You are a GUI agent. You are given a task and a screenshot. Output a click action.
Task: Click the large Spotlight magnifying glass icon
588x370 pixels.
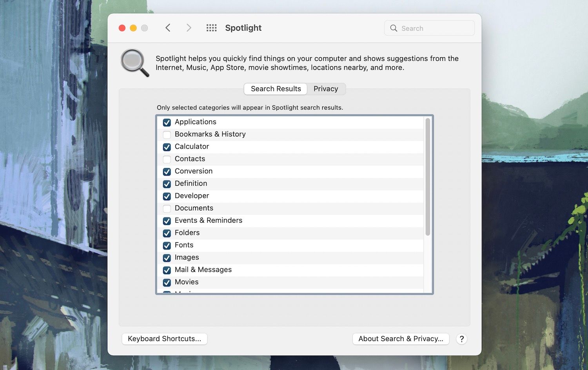tap(135, 63)
